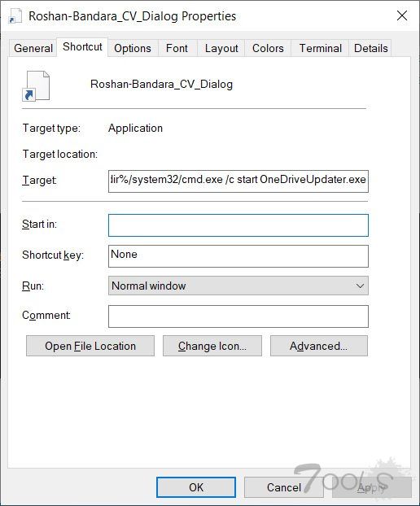Open the Options tab

click(133, 49)
